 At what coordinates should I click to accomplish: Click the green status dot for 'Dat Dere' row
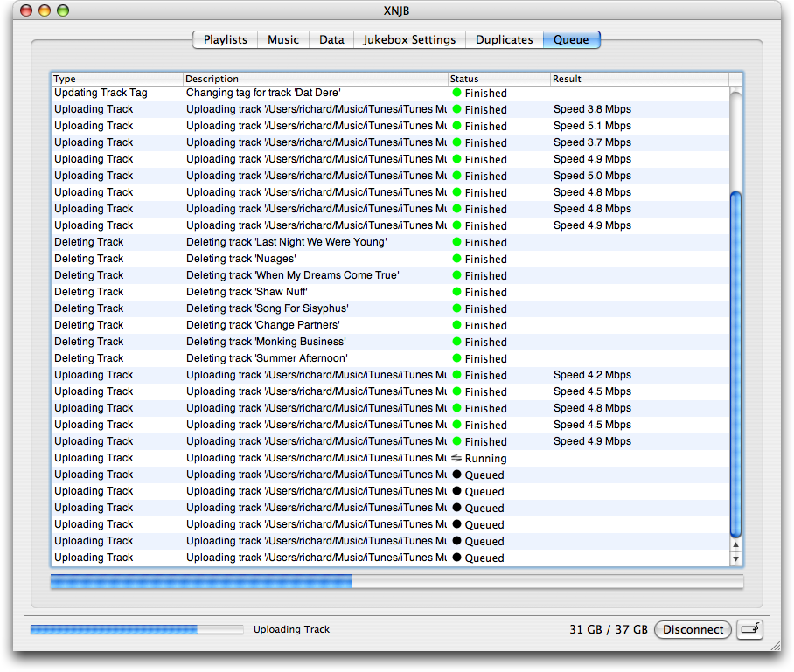pyautogui.click(x=456, y=93)
